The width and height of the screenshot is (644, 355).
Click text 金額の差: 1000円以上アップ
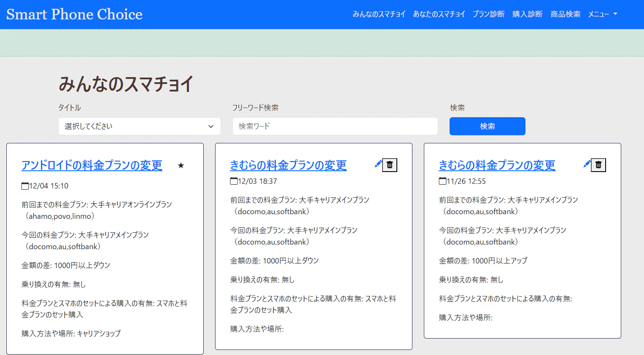483,261
